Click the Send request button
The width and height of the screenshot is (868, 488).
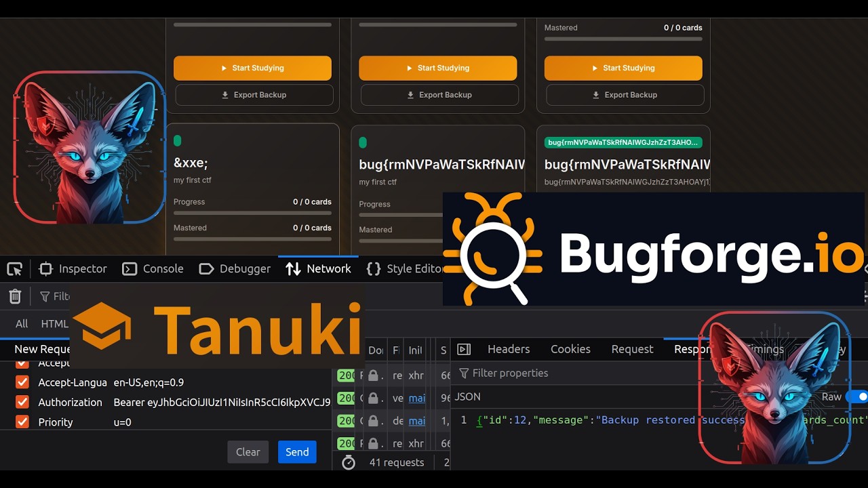point(297,452)
